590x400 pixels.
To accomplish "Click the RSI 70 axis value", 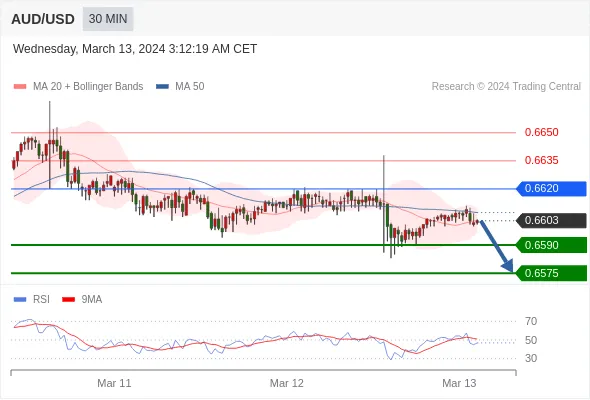I will point(531,321).
